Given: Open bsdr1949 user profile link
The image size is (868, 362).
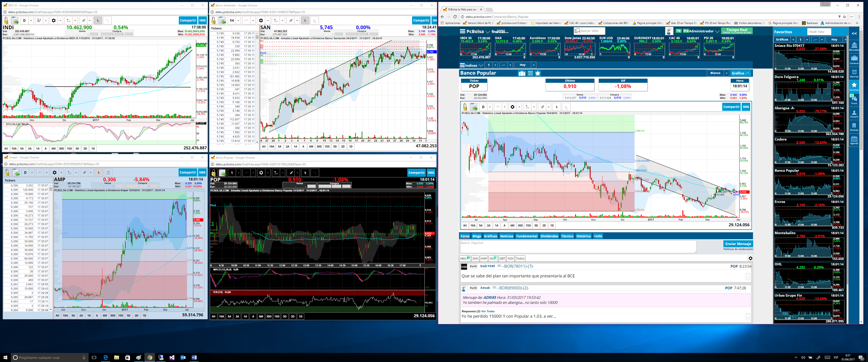Looking at the screenshot, I should click(x=487, y=266).
